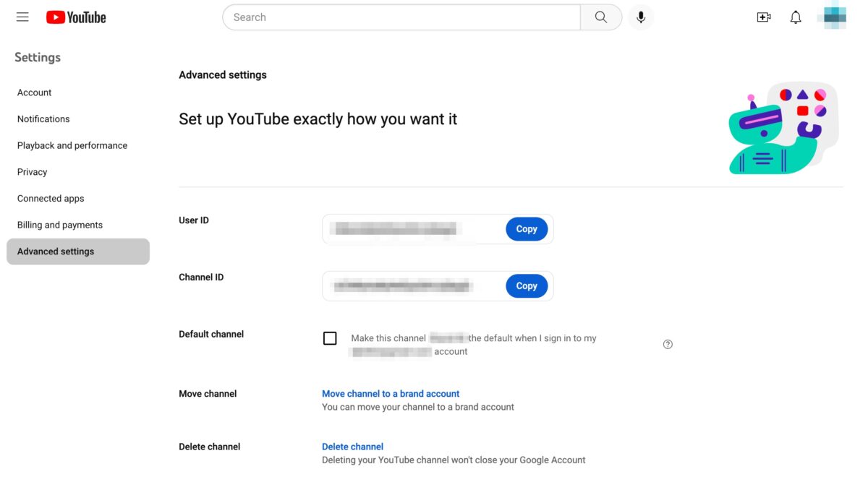Viewport: 868px width, 482px height.
Task: Open the account avatar menu
Action: pyautogui.click(x=833, y=17)
